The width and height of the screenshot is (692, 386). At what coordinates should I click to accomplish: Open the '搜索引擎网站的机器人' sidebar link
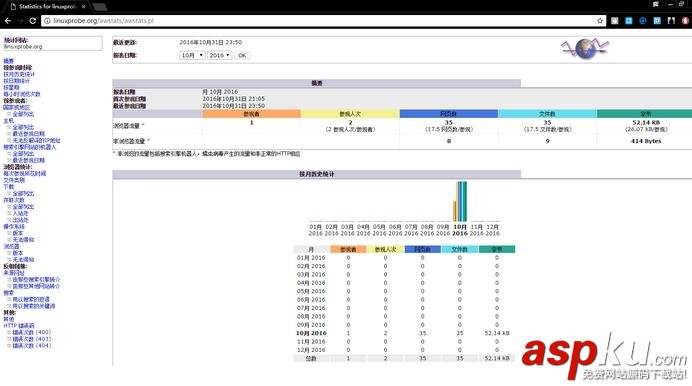(30, 147)
